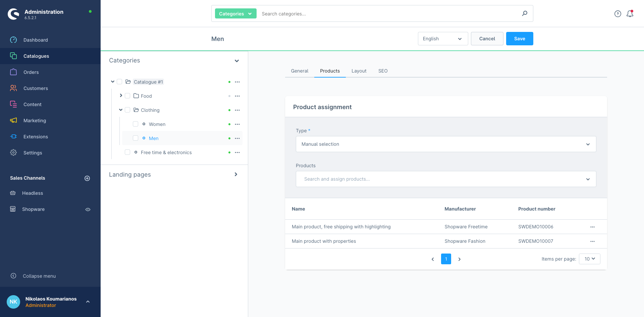The image size is (644, 317).
Task: Click page 1 button
Action: (x=446, y=259)
